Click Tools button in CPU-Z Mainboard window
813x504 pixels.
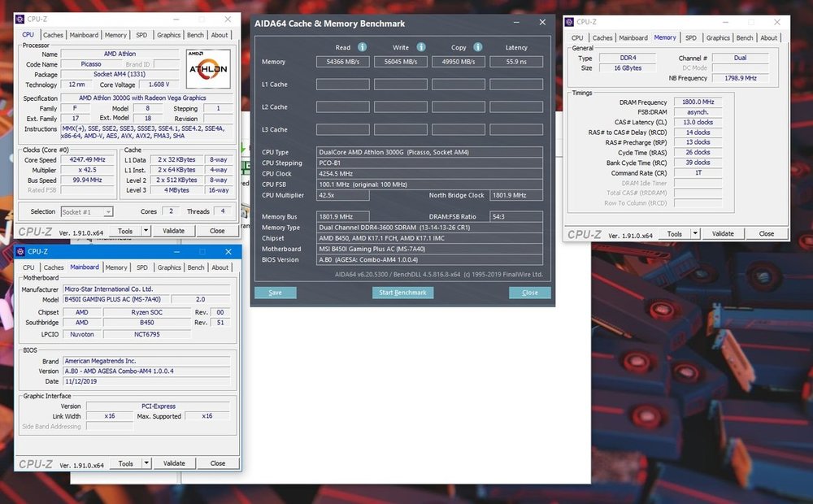[126, 463]
